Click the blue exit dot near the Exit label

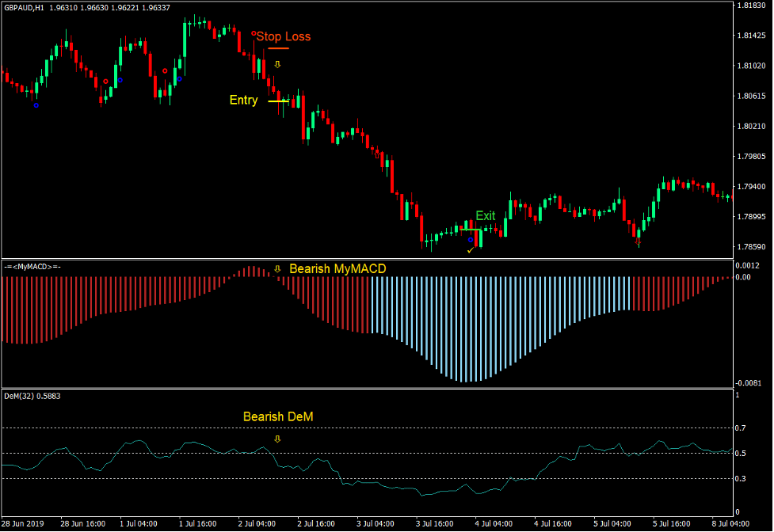471,239
